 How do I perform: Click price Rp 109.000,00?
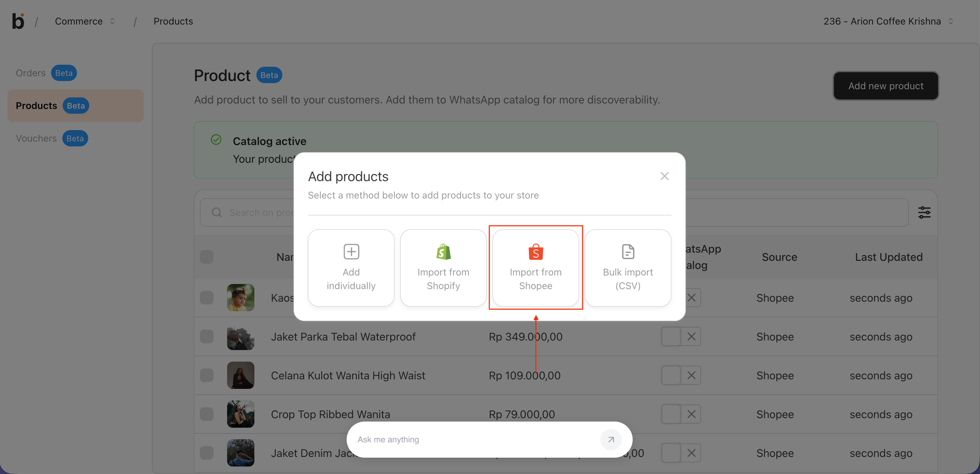coord(525,375)
